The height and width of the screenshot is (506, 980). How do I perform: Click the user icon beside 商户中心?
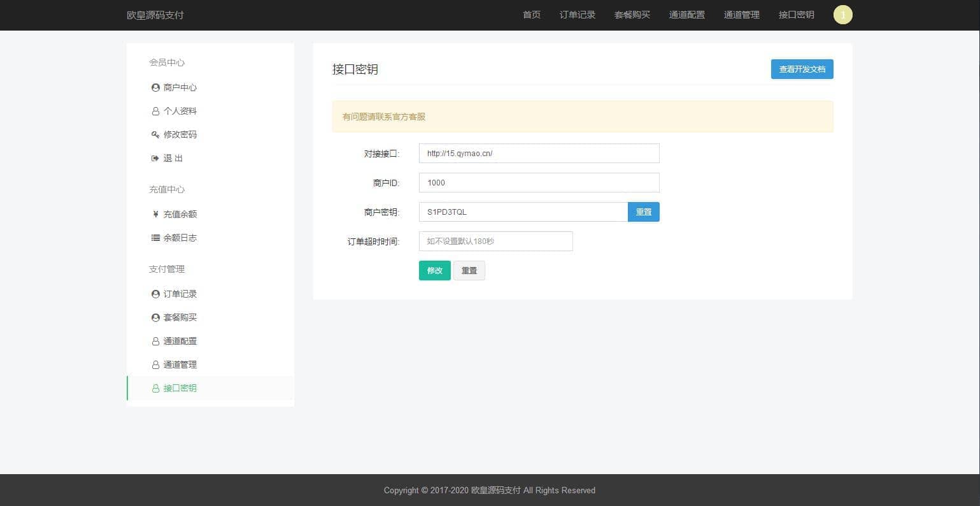tap(155, 88)
